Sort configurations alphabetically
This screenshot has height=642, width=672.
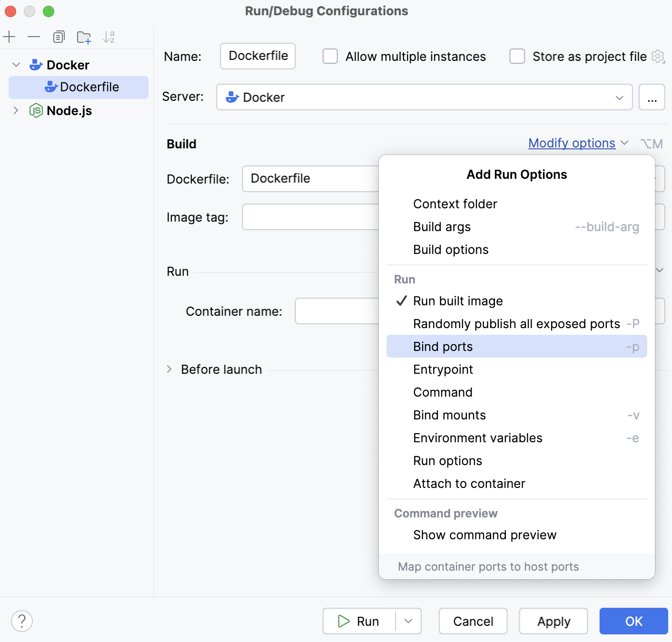pos(109,37)
